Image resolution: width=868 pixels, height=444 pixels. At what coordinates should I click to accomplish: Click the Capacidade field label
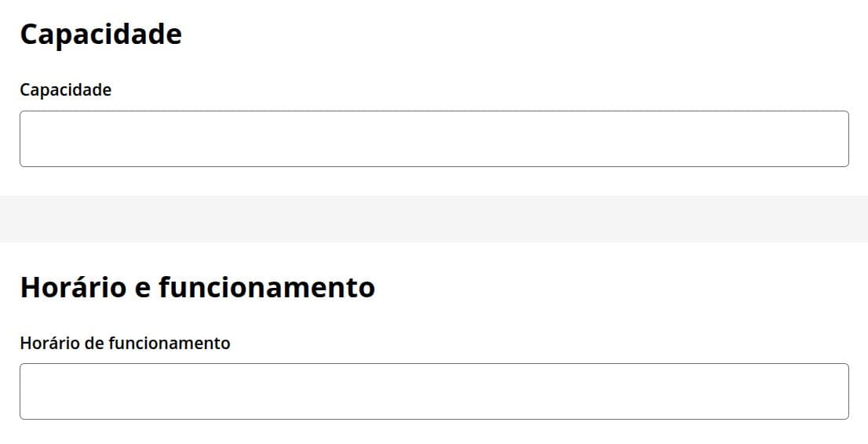click(x=66, y=90)
